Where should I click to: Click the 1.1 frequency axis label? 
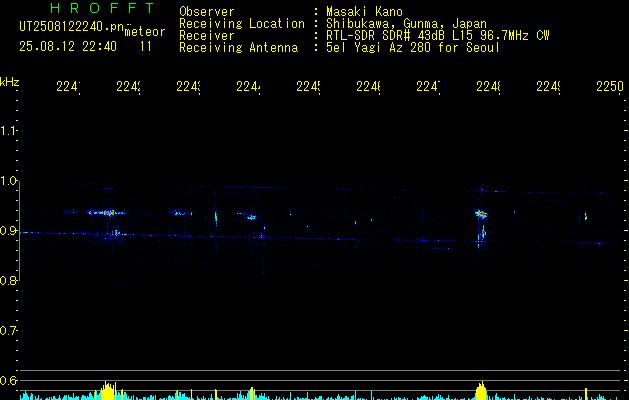pos(8,131)
